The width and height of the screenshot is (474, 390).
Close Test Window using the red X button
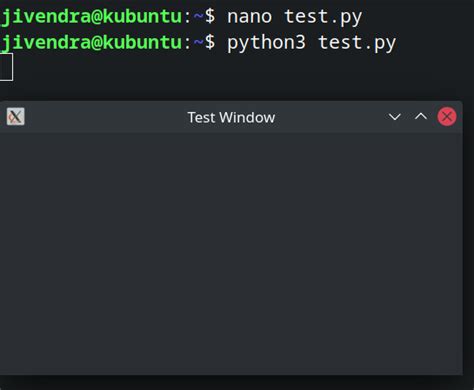click(x=447, y=117)
